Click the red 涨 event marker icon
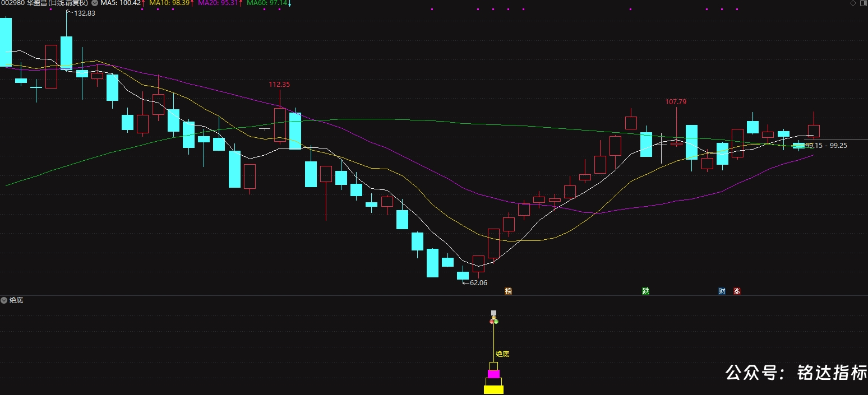The height and width of the screenshot is (395, 868). 737,291
